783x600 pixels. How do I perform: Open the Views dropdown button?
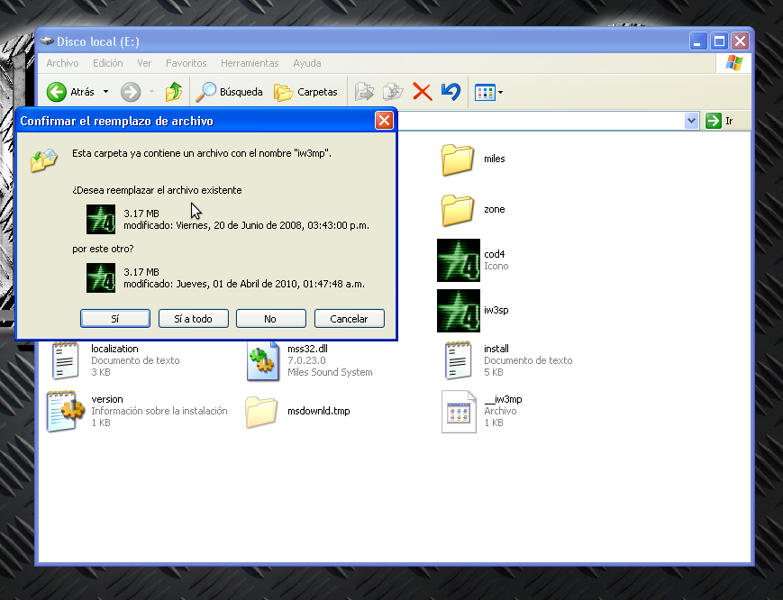pyautogui.click(x=488, y=92)
